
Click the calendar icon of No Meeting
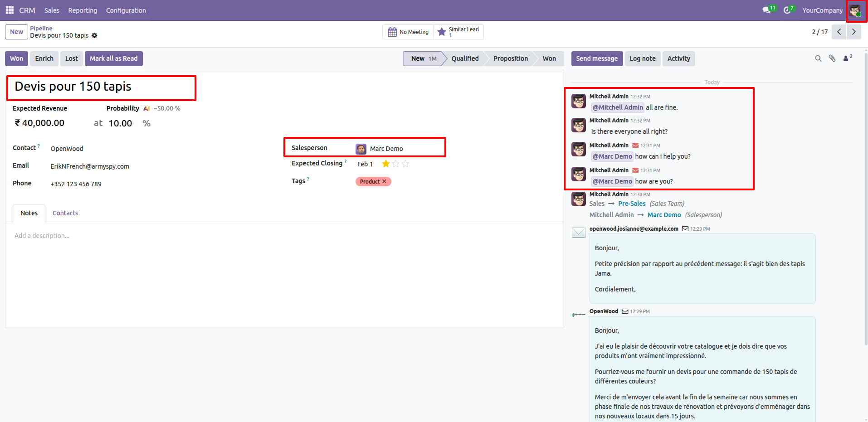[392, 32]
